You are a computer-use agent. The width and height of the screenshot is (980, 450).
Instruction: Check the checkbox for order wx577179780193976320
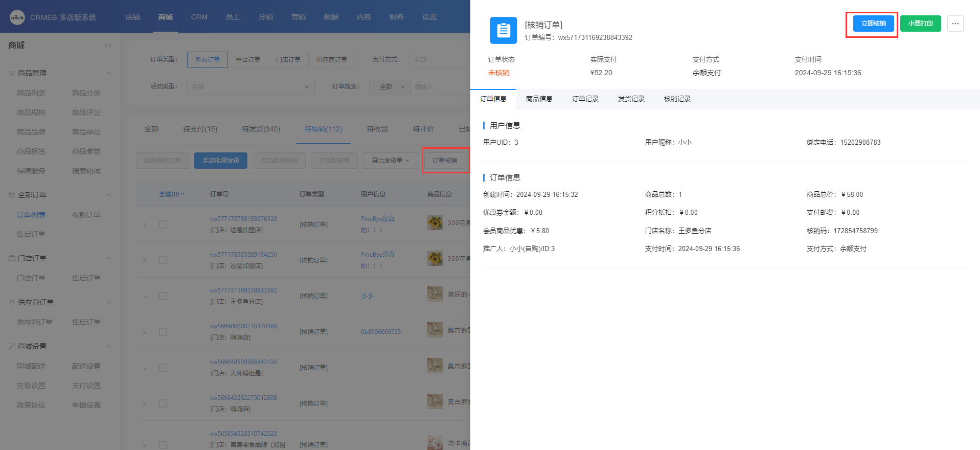click(x=163, y=224)
